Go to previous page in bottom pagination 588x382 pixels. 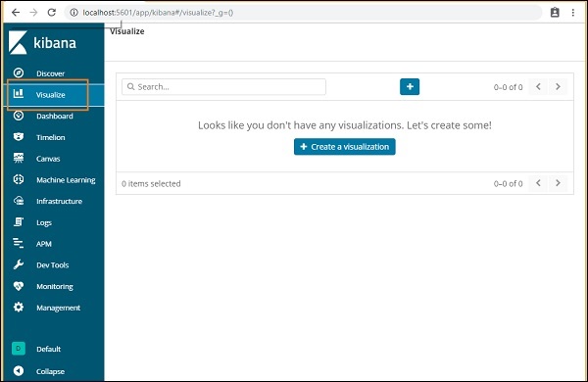tap(538, 183)
